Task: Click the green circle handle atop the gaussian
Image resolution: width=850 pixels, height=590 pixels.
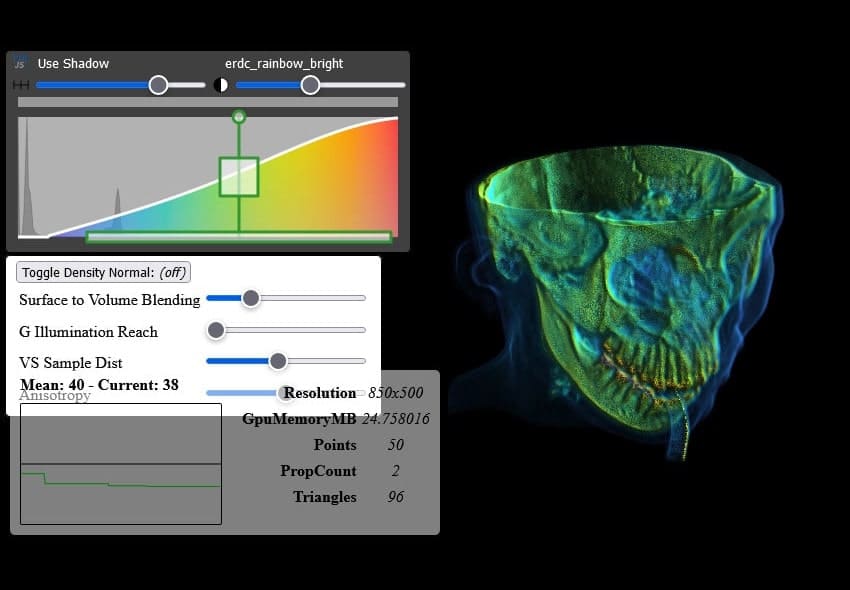Action: click(238, 117)
